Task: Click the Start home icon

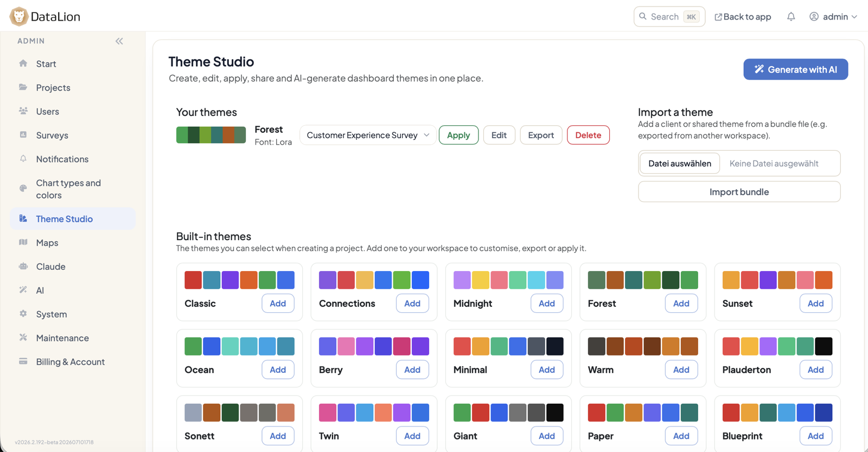Action: coord(23,63)
